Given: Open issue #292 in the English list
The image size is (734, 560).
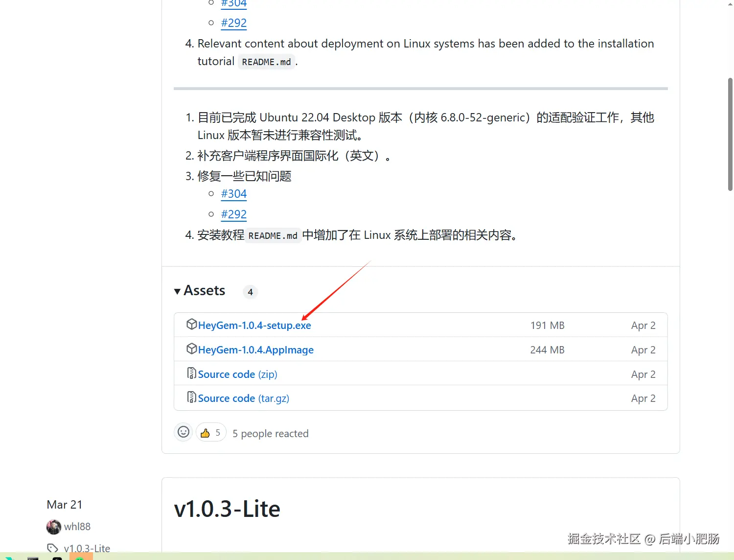Looking at the screenshot, I should click(234, 23).
